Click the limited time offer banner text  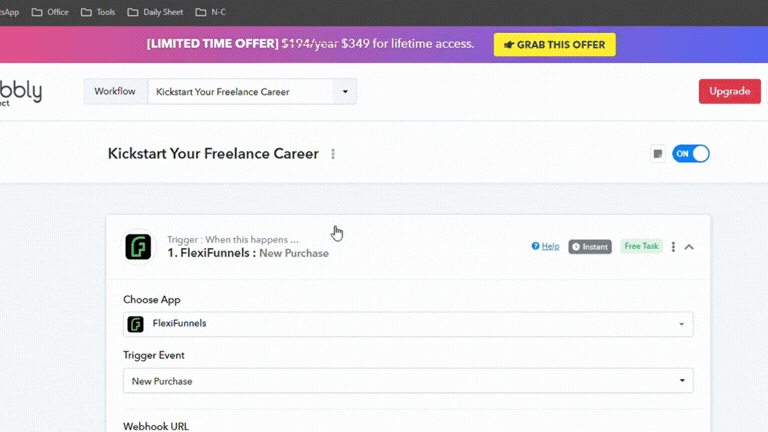coord(311,44)
